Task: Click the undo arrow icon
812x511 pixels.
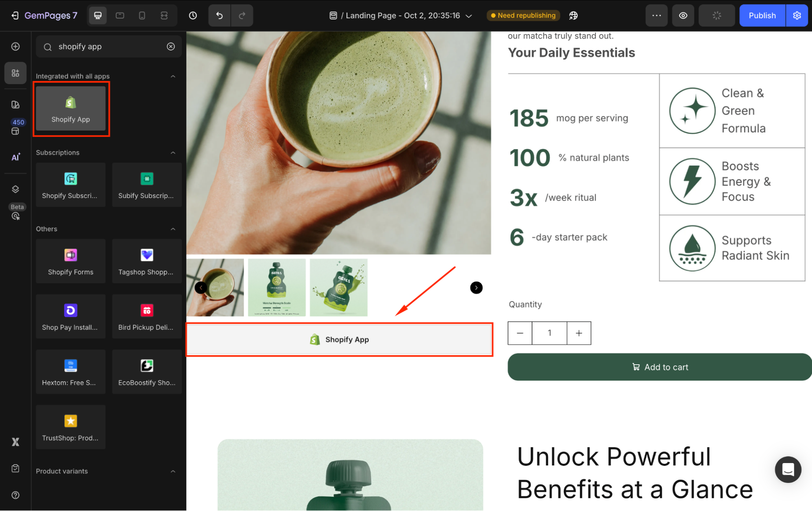Action: click(x=219, y=15)
